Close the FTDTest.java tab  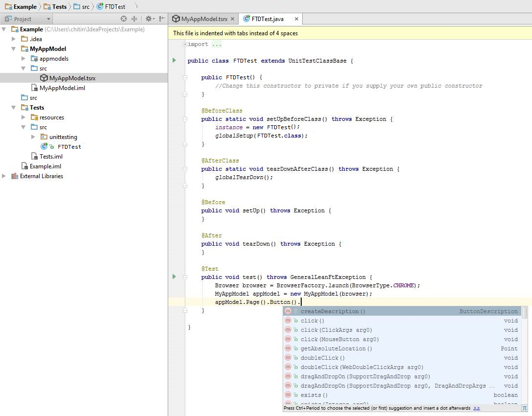296,19
